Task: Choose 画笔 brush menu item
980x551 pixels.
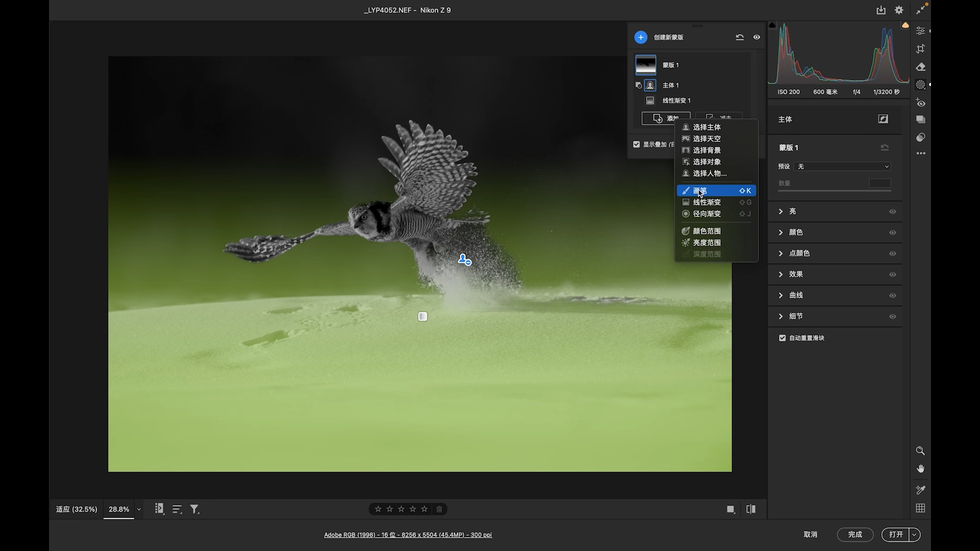Action: click(716, 191)
